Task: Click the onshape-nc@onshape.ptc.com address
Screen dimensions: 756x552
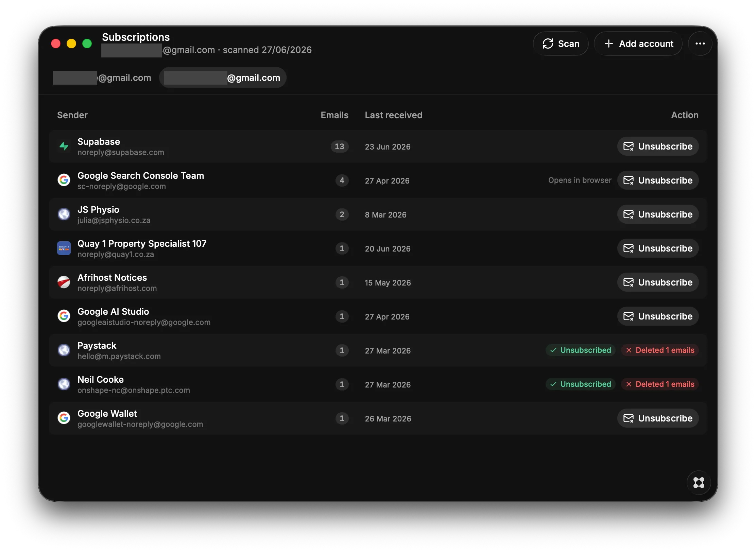Action: point(134,391)
